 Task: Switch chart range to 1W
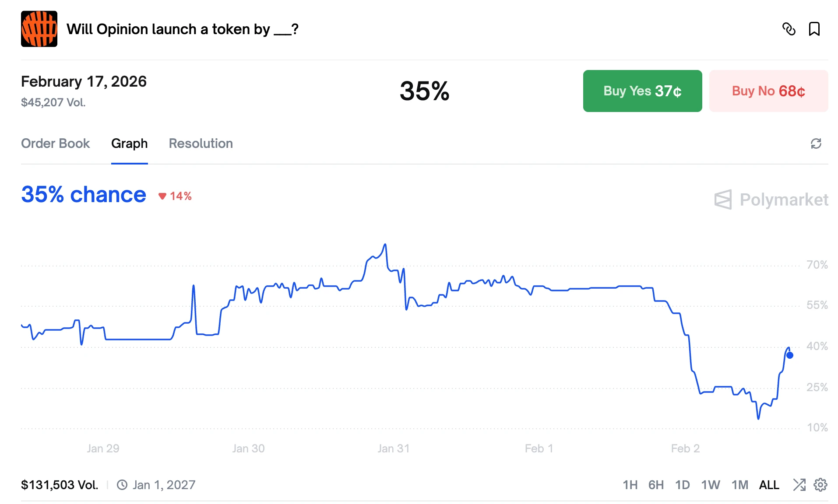(710, 485)
